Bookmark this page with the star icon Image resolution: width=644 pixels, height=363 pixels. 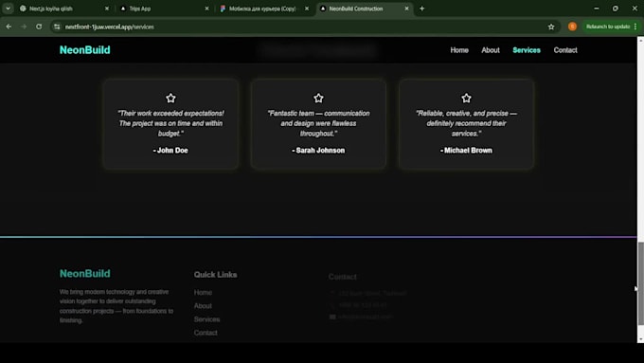pos(551,27)
